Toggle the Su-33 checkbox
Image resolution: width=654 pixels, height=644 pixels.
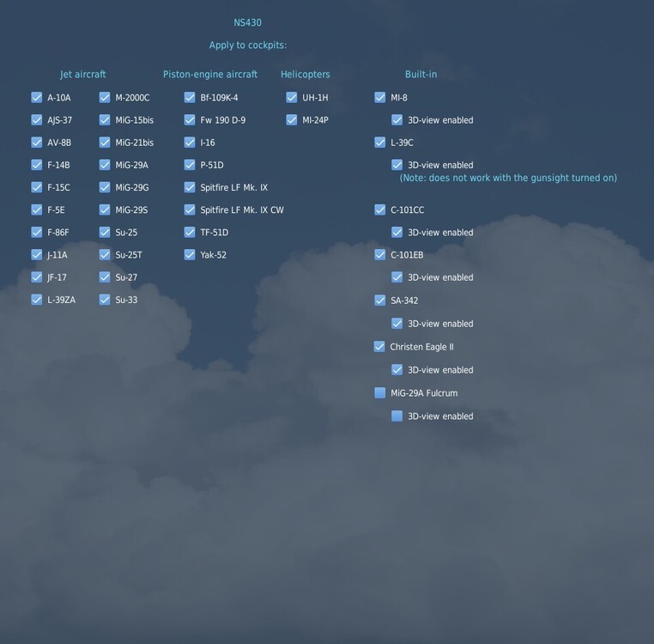(105, 300)
